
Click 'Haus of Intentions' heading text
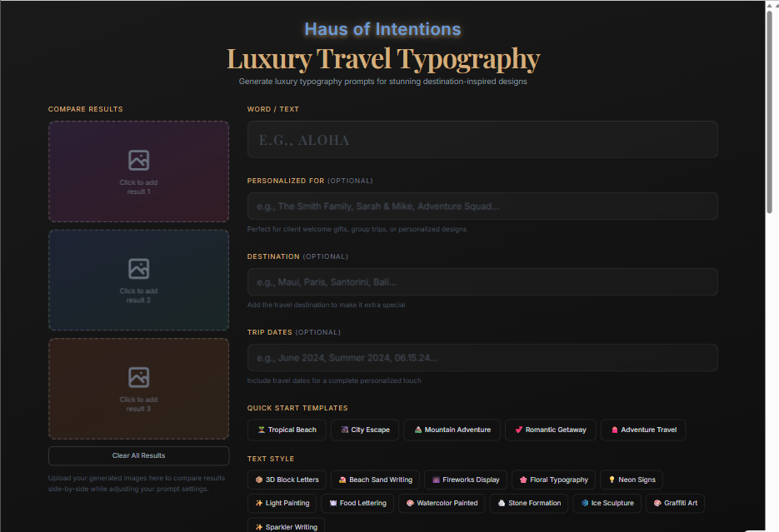[x=382, y=29]
